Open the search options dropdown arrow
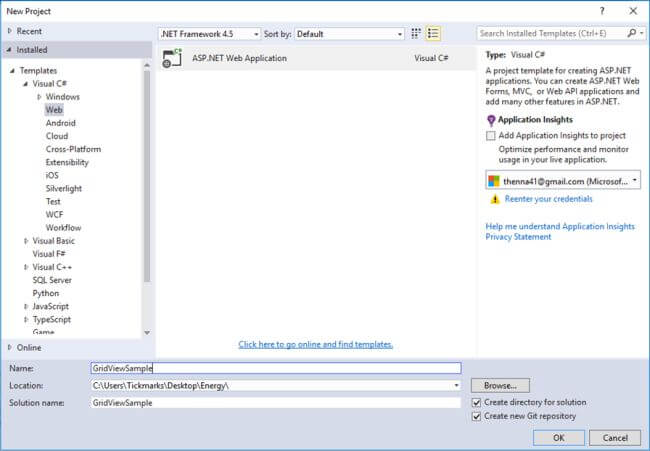The image size is (650, 451). 642,33
